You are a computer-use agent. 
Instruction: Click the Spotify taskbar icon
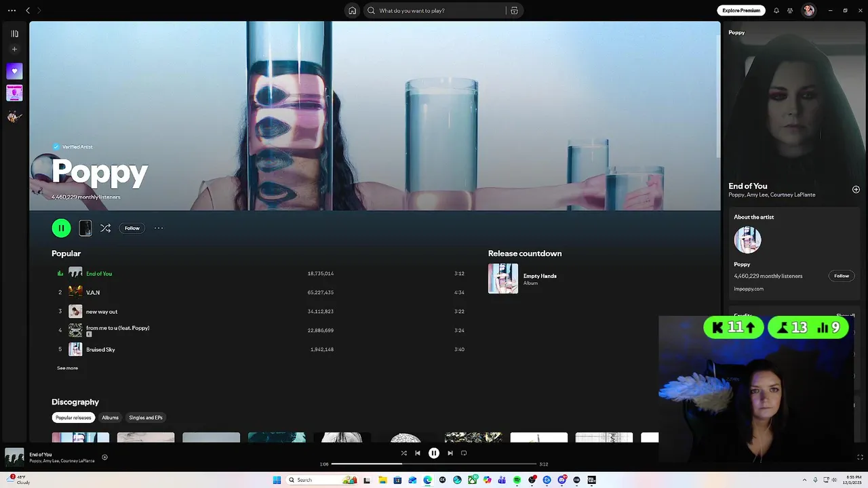click(517, 480)
